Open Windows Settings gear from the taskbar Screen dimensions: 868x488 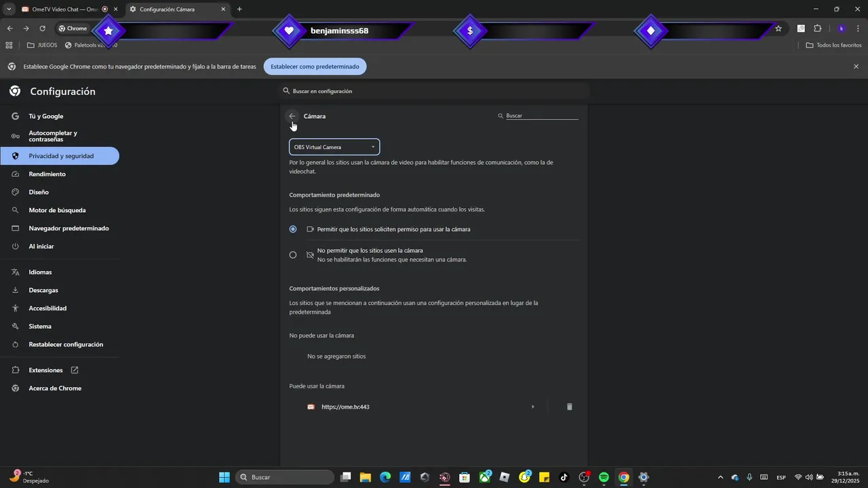644,477
